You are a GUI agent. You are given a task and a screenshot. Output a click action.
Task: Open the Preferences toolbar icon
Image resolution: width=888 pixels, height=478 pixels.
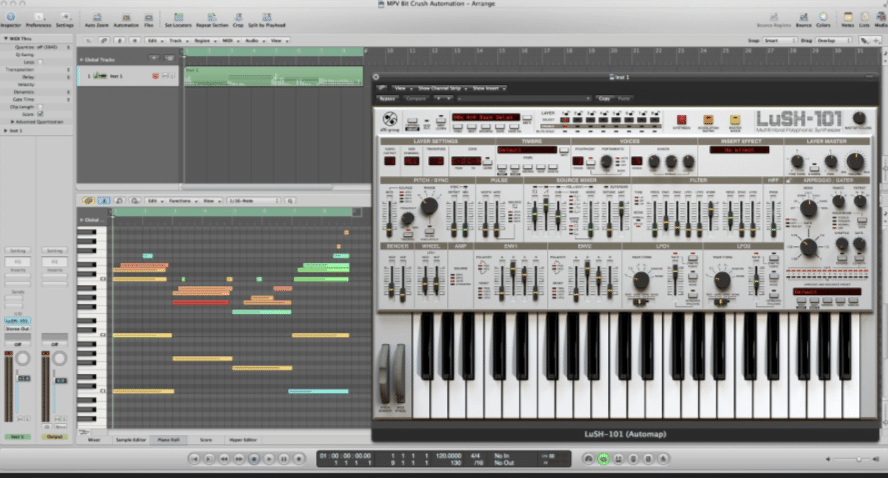click(38, 19)
